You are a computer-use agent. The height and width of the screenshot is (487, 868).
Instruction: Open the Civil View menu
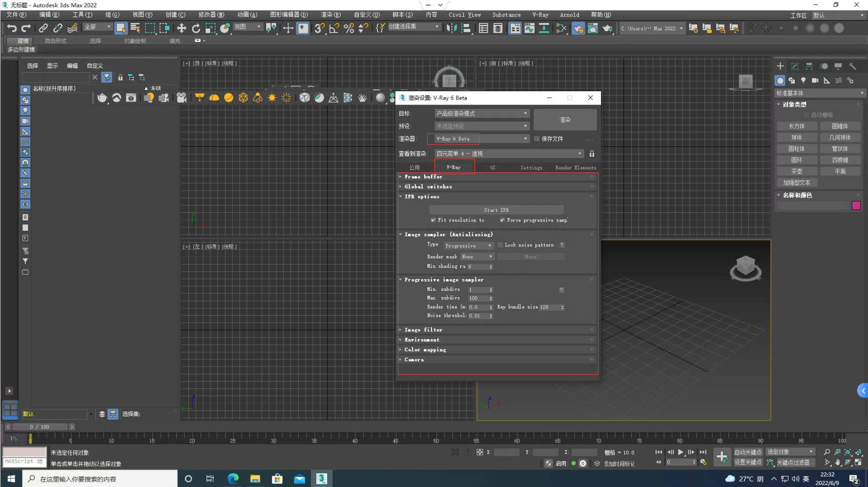[465, 15]
